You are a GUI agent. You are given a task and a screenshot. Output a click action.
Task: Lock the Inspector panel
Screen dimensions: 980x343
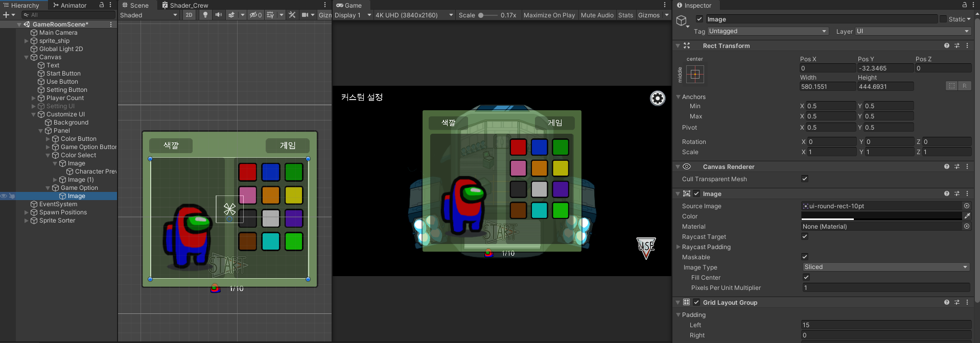964,5
